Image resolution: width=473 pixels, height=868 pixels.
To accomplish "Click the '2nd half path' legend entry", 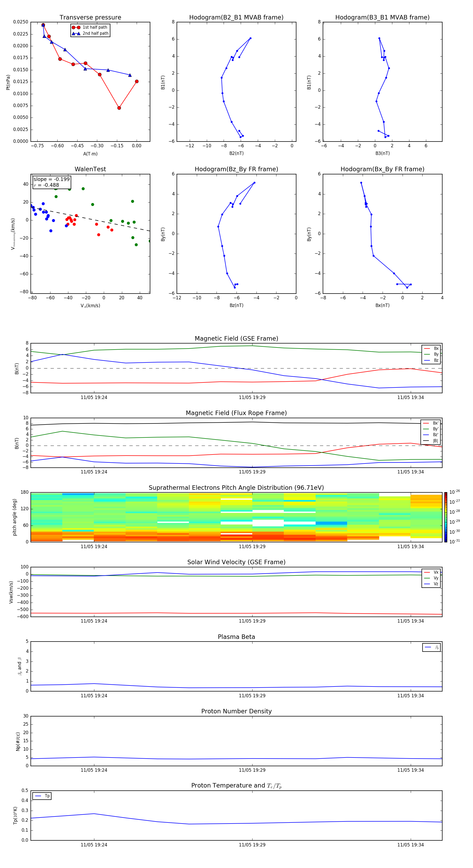I will [x=90, y=33].
